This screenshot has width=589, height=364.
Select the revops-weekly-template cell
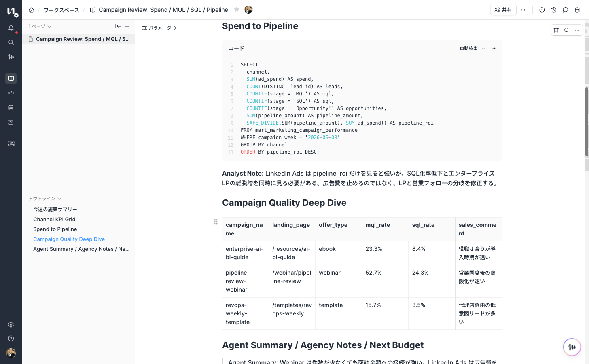(245, 313)
